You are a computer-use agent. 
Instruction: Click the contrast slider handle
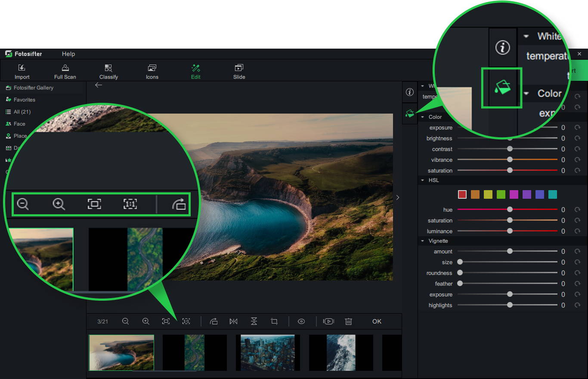point(510,149)
